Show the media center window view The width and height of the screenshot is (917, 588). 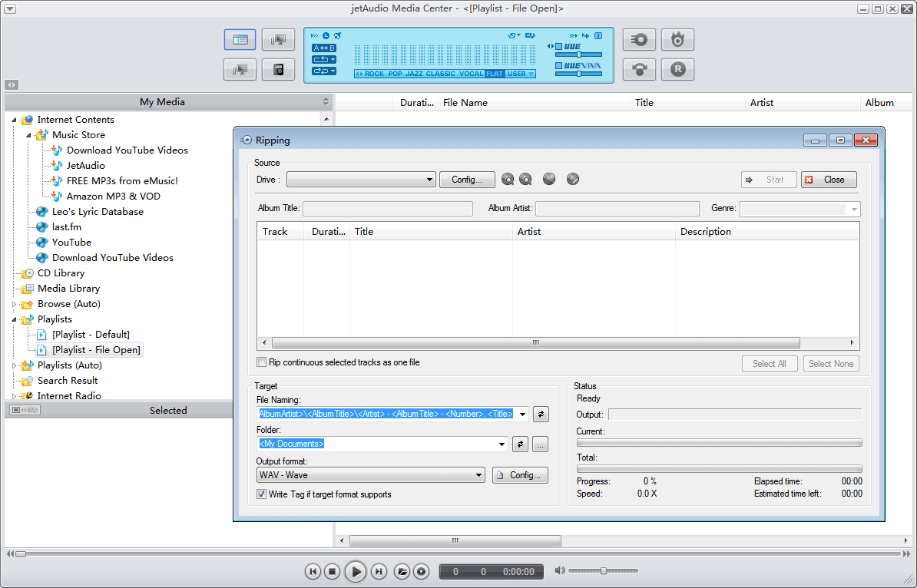[x=240, y=40]
